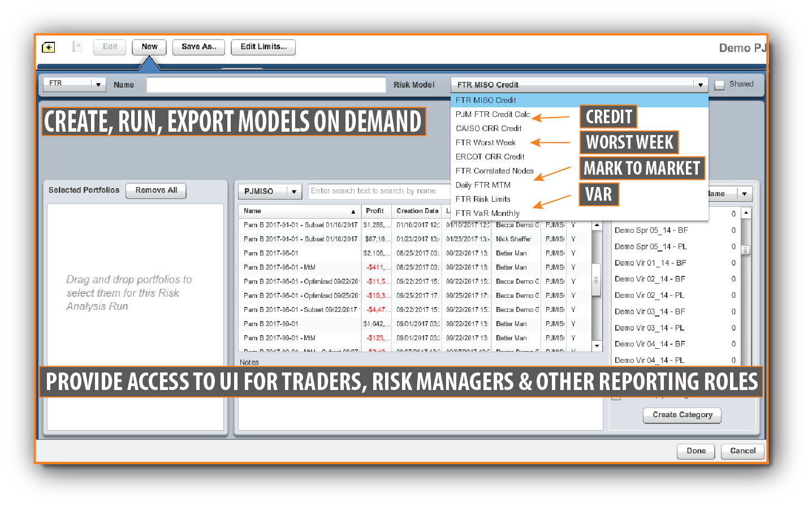Collapse the Risk Model dropdown arrow

tap(700, 85)
